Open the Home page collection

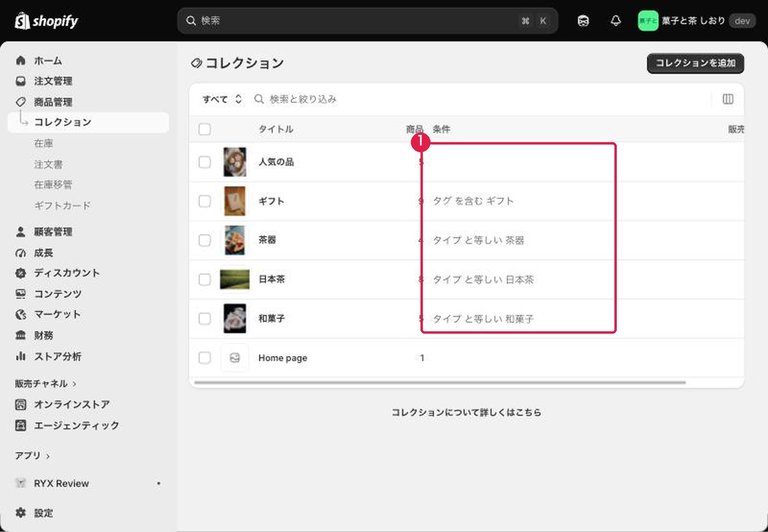tap(283, 358)
